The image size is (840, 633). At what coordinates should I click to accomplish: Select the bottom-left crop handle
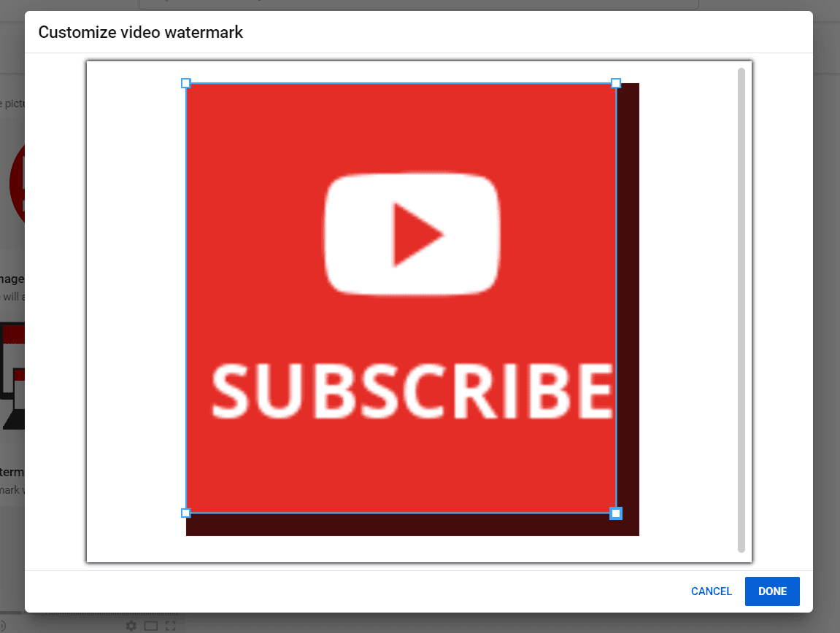pos(186,513)
